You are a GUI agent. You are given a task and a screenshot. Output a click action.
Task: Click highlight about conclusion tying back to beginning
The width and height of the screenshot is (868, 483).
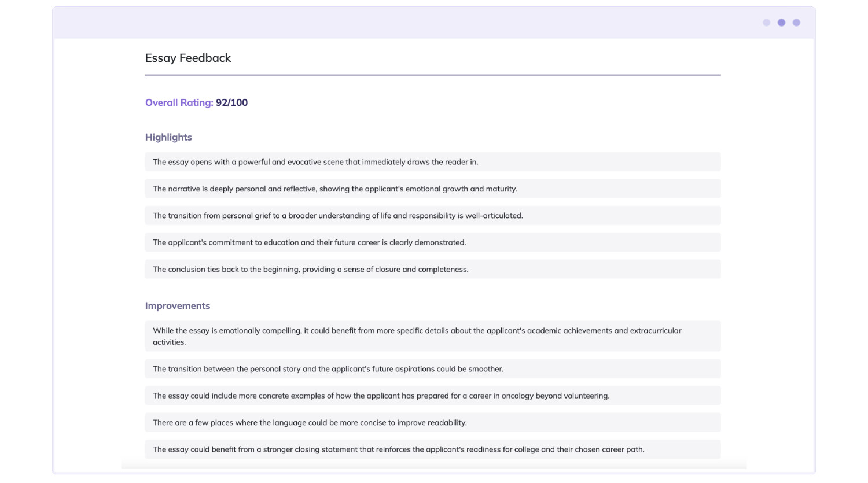[310, 270]
